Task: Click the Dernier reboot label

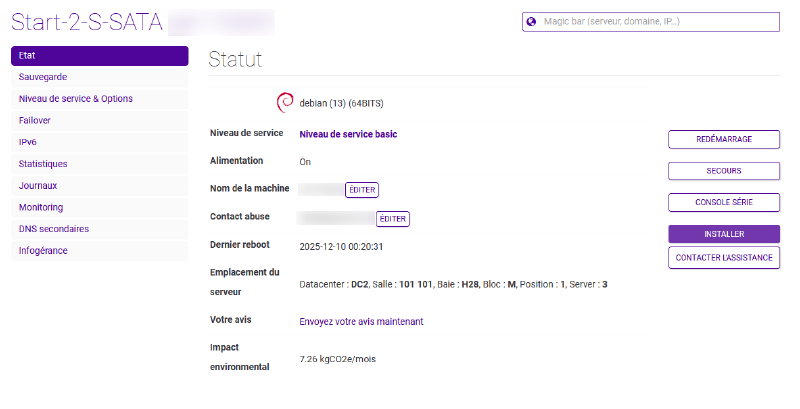Action: click(240, 245)
